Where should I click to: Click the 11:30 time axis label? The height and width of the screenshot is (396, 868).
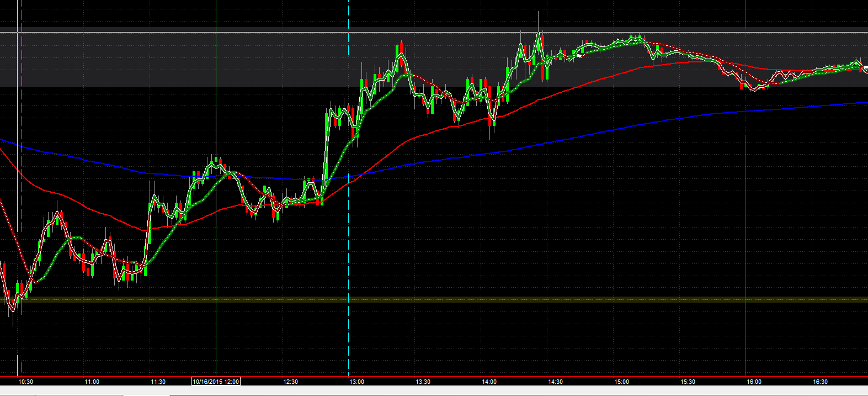click(x=158, y=382)
